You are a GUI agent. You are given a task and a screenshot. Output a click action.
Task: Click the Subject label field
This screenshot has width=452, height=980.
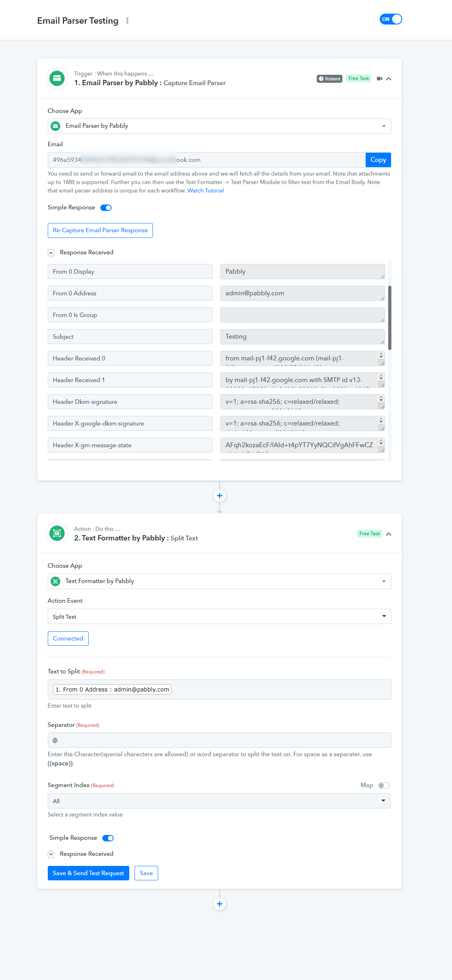point(130,337)
